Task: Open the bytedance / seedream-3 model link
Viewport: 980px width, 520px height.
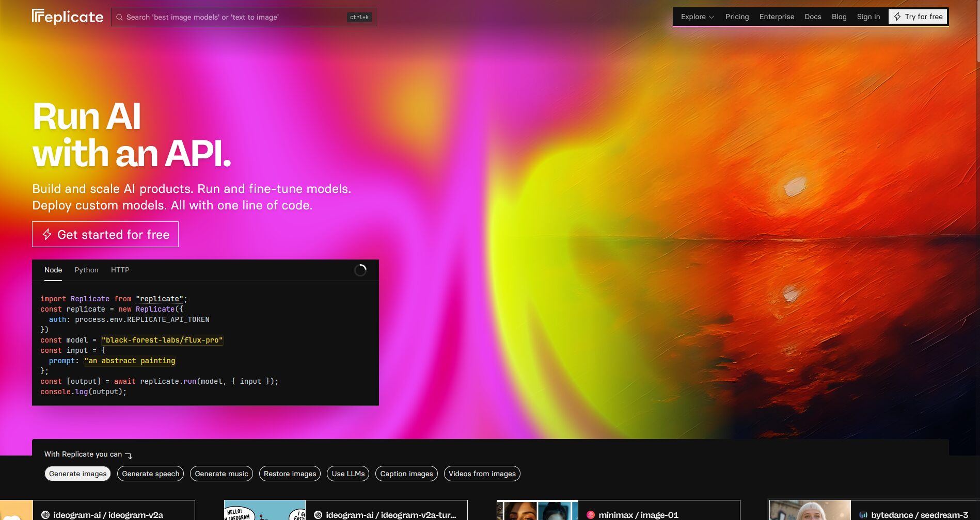Action: click(920, 515)
